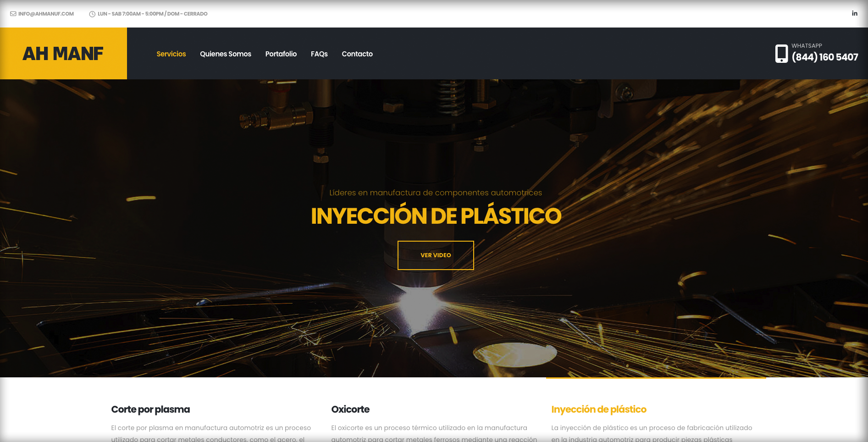Click the Líderes en manufactura subtitle
This screenshot has width=868, height=442.
(x=436, y=193)
